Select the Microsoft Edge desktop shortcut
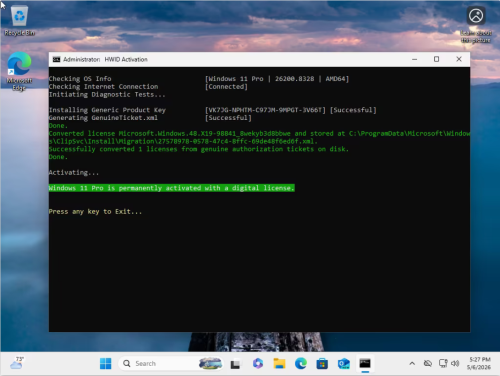Image resolution: width=500 pixels, height=376 pixels. click(x=19, y=71)
